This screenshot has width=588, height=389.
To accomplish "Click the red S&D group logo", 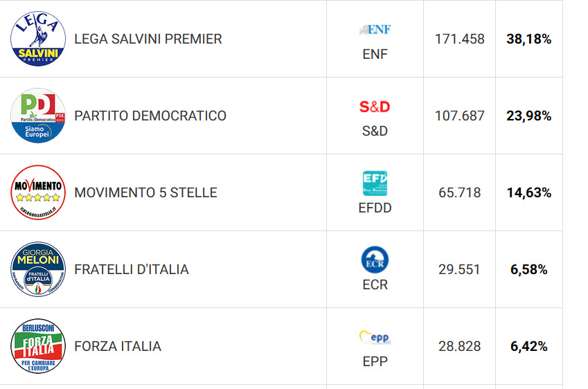I will (375, 107).
